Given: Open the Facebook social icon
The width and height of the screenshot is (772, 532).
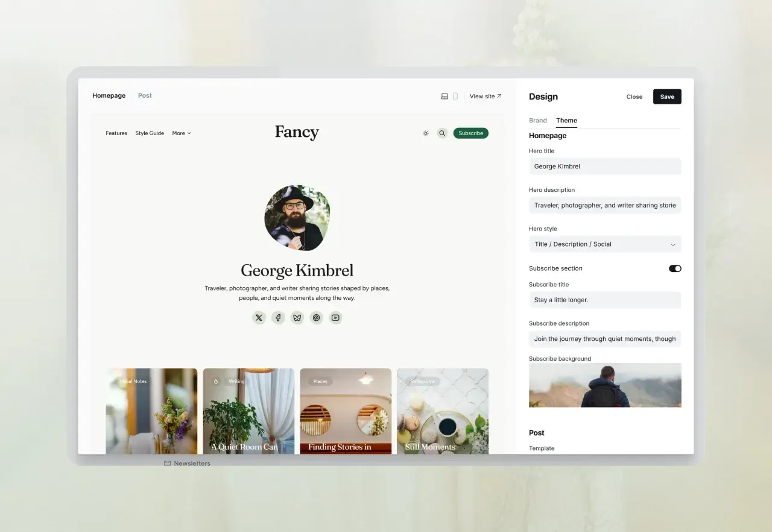Looking at the screenshot, I should tap(278, 318).
